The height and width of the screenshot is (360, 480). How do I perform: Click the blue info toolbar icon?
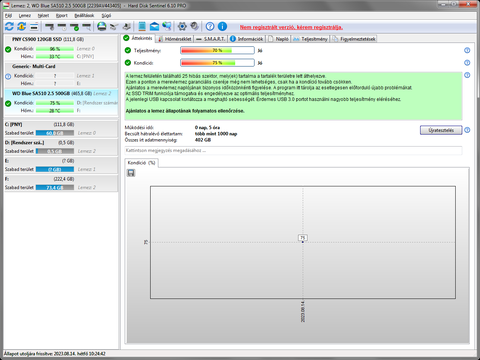click(x=222, y=26)
